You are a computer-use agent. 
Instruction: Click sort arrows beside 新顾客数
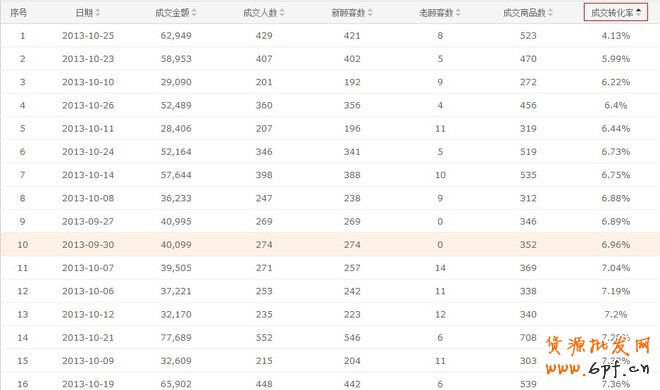[370, 13]
